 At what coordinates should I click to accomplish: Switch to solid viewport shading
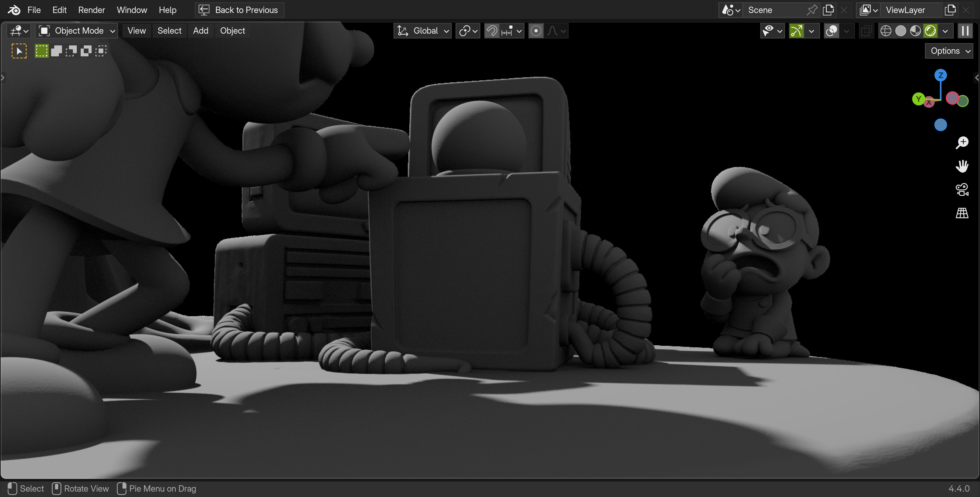click(900, 31)
